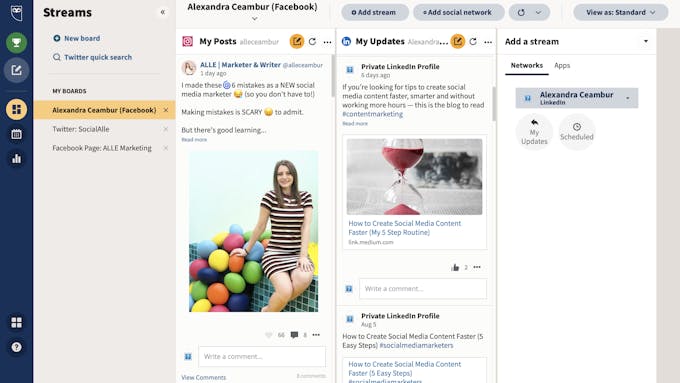Click the Instagram post comment field
This screenshot has width=680, height=383.
(x=262, y=357)
